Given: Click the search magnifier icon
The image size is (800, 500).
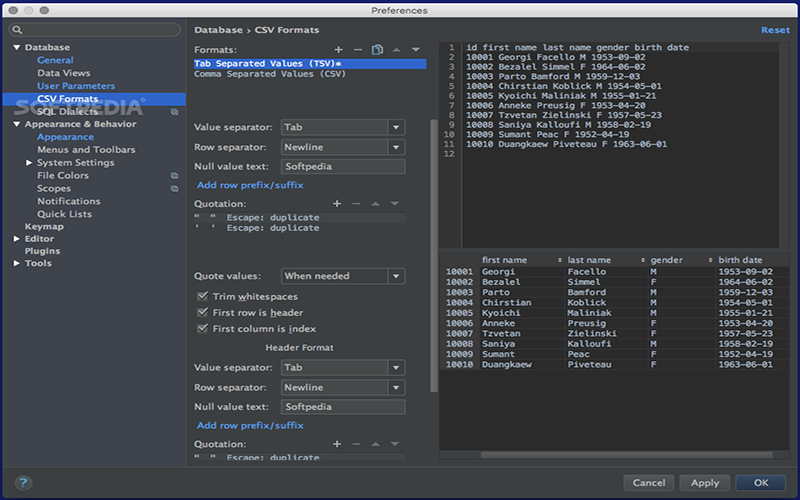Looking at the screenshot, I should tap(17, 30).
